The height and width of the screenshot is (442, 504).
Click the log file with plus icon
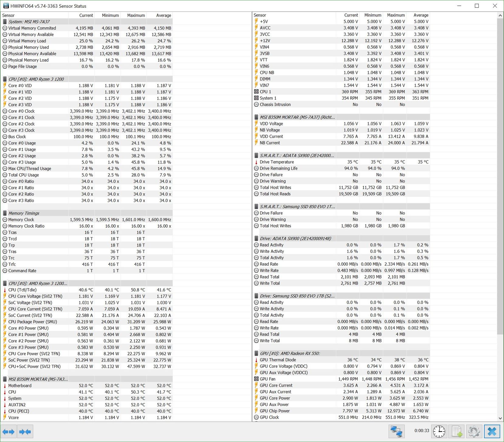point(457,432)
